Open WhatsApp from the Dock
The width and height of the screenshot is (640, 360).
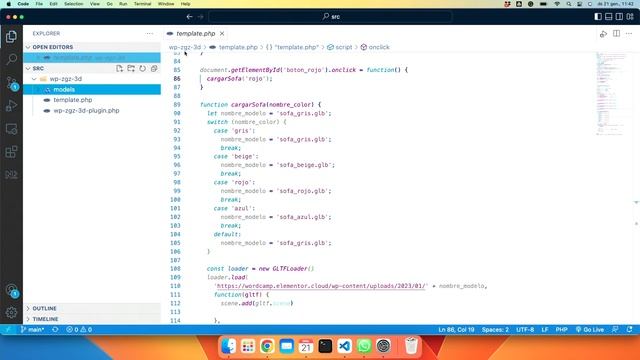(x=364, y=346)
